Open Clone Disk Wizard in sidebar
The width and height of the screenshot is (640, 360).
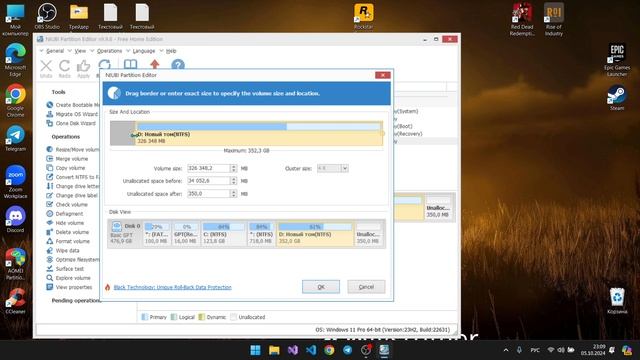[71, 123]
